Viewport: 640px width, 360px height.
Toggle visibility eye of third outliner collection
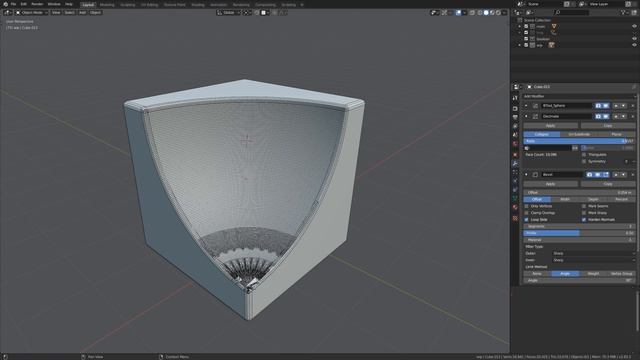coord(634,39)
